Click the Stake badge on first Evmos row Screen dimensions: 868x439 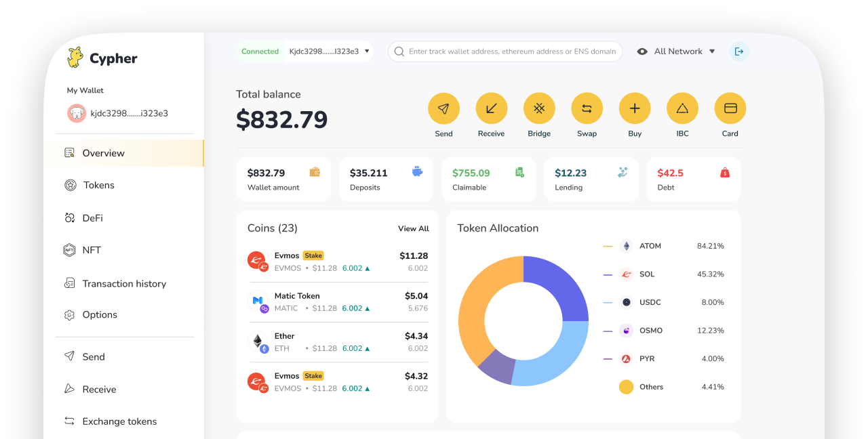(313, 255)
